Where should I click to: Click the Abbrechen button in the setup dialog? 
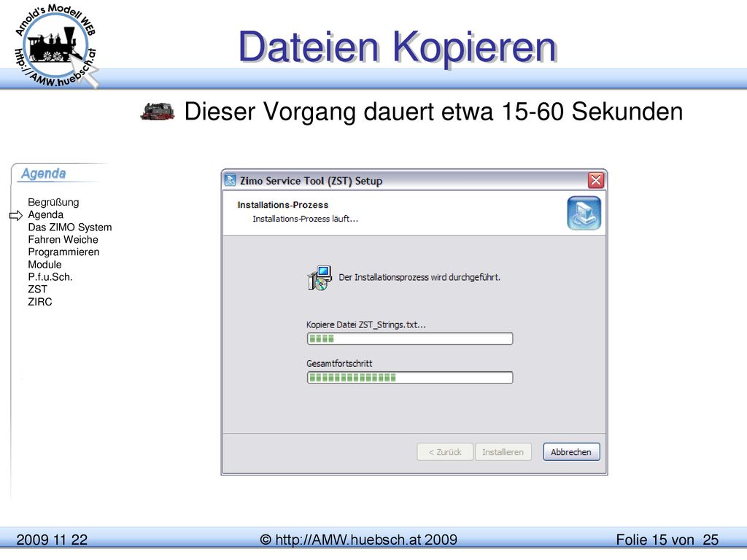pos(571,452)
